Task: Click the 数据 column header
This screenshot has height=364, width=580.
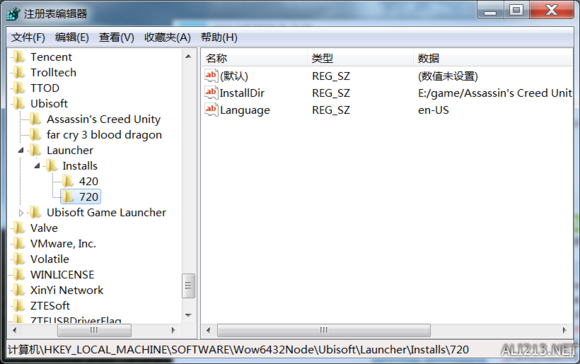Action: [493, 58]
